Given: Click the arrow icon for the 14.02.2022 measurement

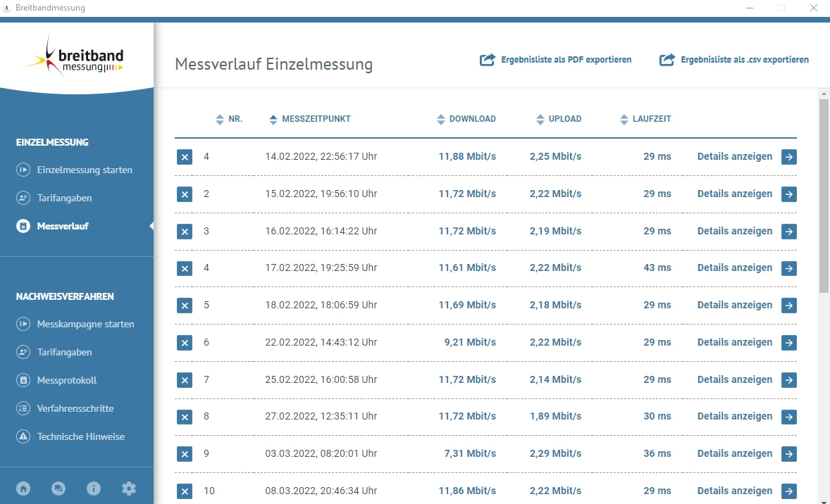Looking at the screenshot, I should [789, 156].
